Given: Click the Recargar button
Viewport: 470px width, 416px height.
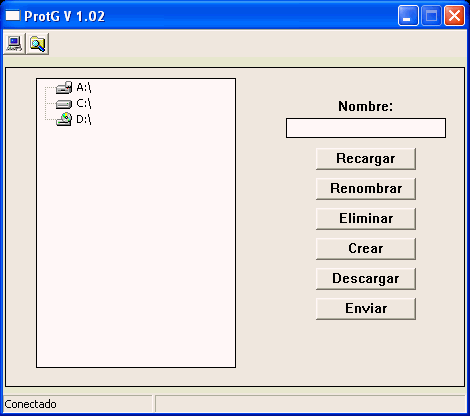Looking at the screenshot, I should [366, 159].
